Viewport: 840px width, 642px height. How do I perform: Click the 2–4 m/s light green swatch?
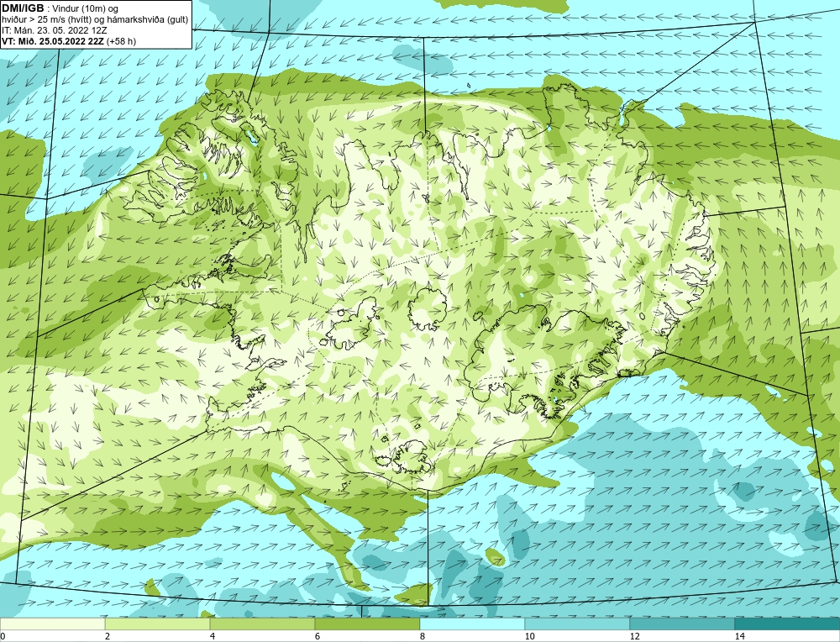coord(158,624)
